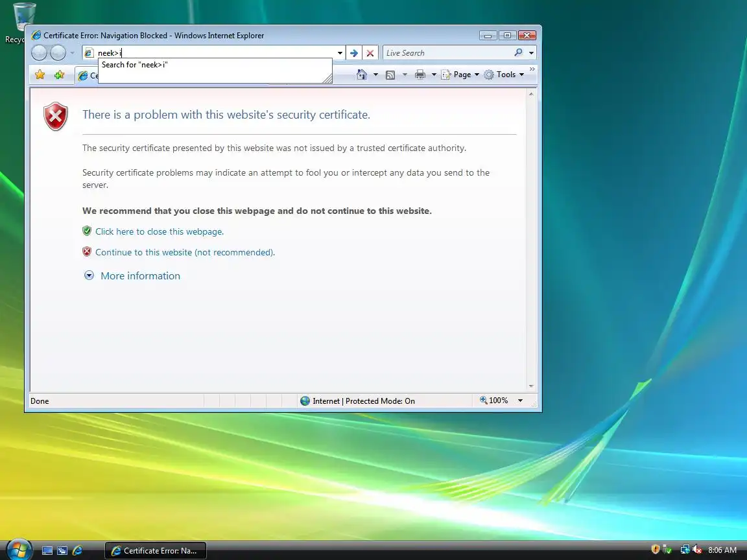
Task: Open the Page menu
Action: click(460, 75)
